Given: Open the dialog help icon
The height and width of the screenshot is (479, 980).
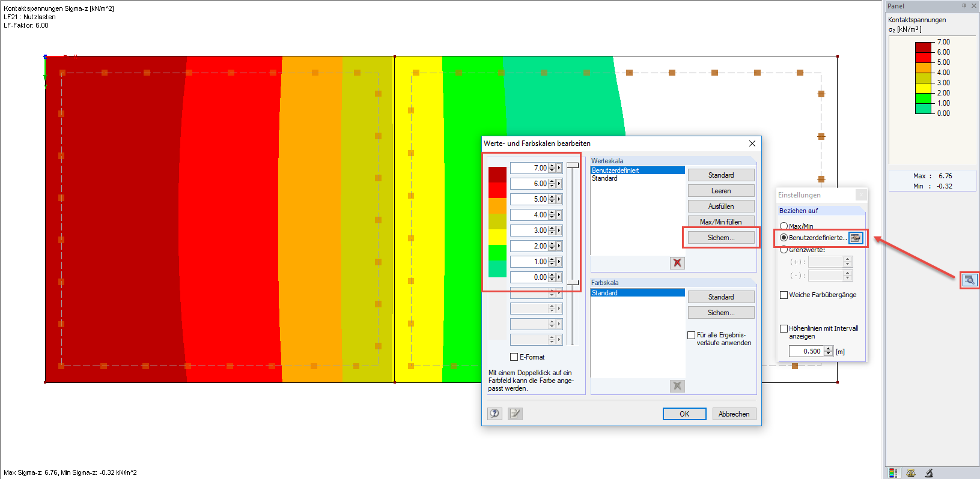Looking at the screenshot, I should (495, 414).
